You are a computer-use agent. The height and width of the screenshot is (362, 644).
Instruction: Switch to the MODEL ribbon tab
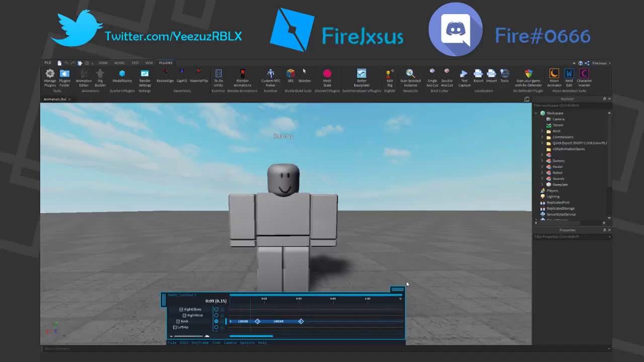click(119, 63)
